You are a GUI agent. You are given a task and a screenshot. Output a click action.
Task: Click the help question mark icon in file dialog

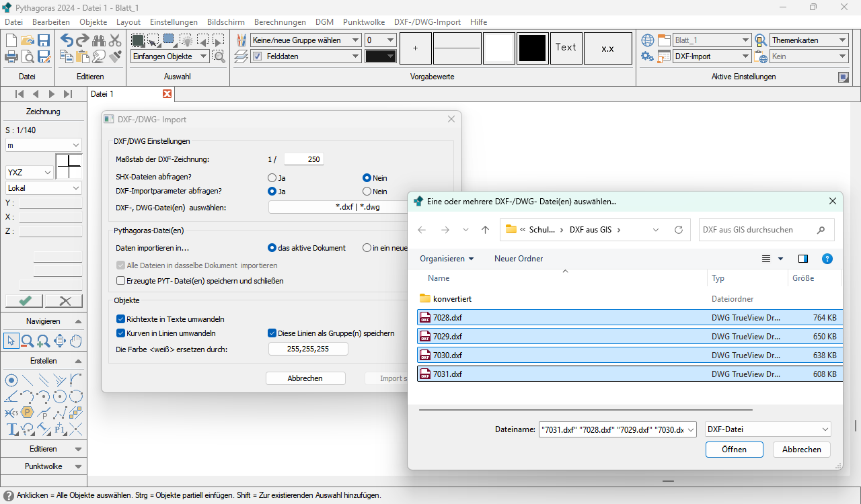pyautogui.click(x=827, y=259)
